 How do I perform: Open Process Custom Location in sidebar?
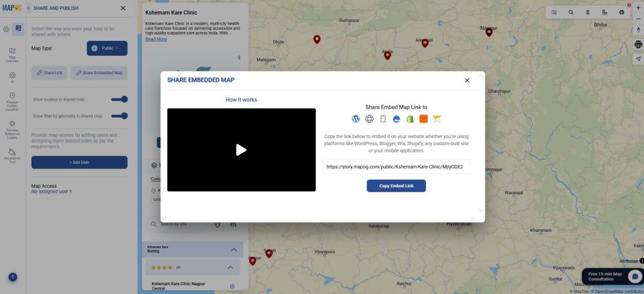pyautogui.click(x=13, y=102)
